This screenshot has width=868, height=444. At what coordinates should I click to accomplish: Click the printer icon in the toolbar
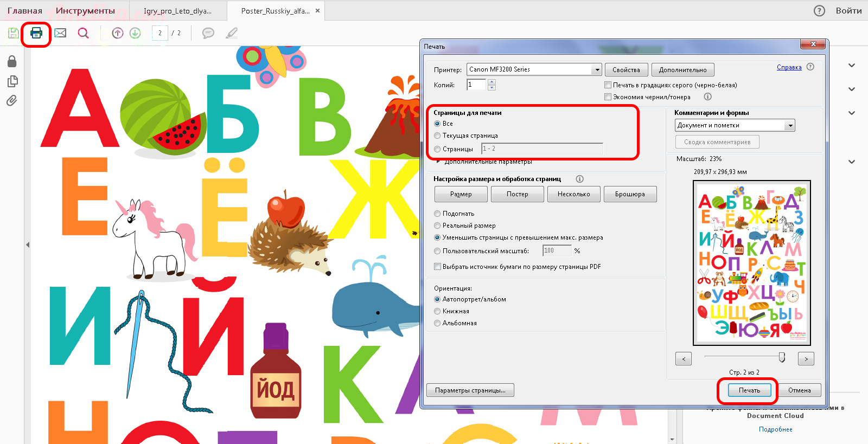36,33
